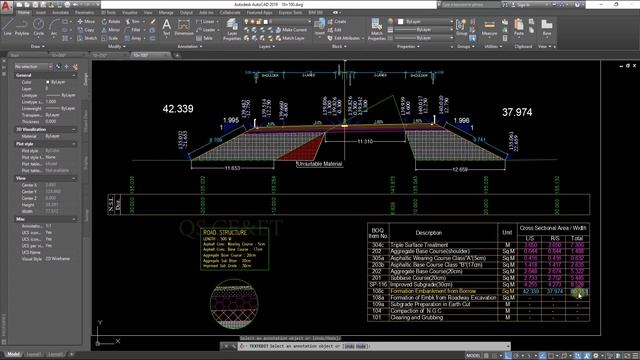Click the Leader annotation tool
The image size is (640, 360).
coord(206,30)
